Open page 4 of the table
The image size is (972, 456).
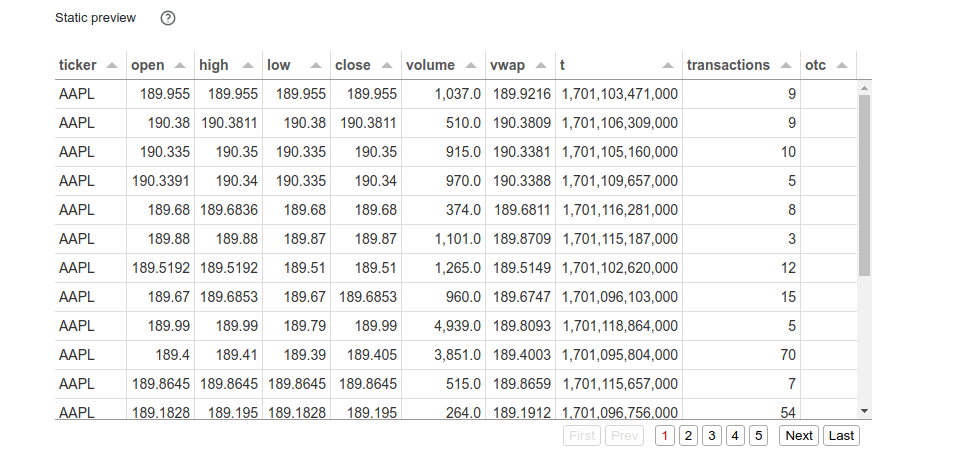pos(735,435)
